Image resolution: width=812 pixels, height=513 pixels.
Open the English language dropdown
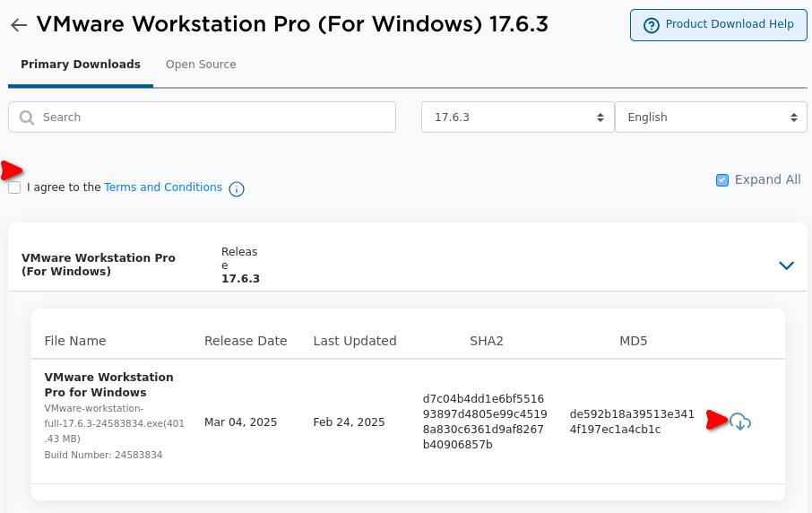(711, 117)
